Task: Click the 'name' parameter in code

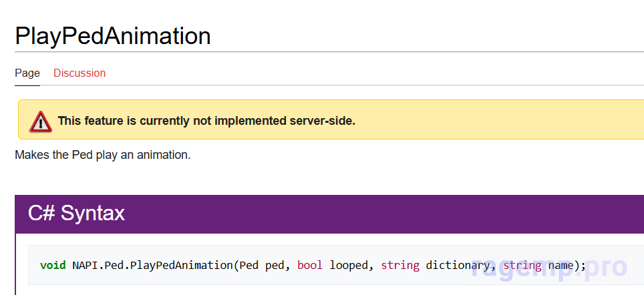Action: coord(561,266)
